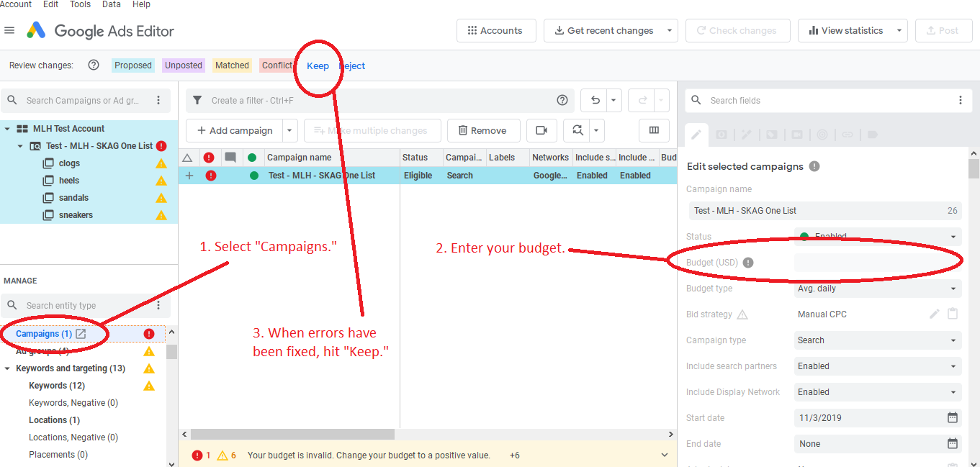Open the Add campaign dropdown arrow

click(289, 130)
